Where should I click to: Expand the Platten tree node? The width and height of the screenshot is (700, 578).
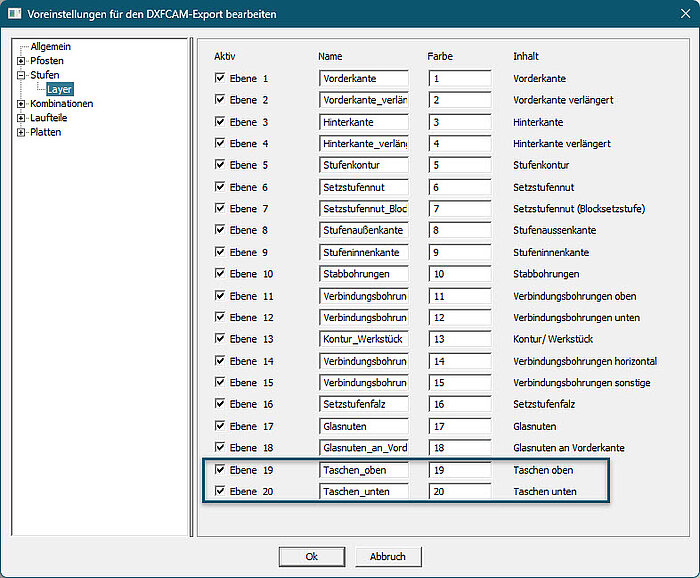point(21,133)
